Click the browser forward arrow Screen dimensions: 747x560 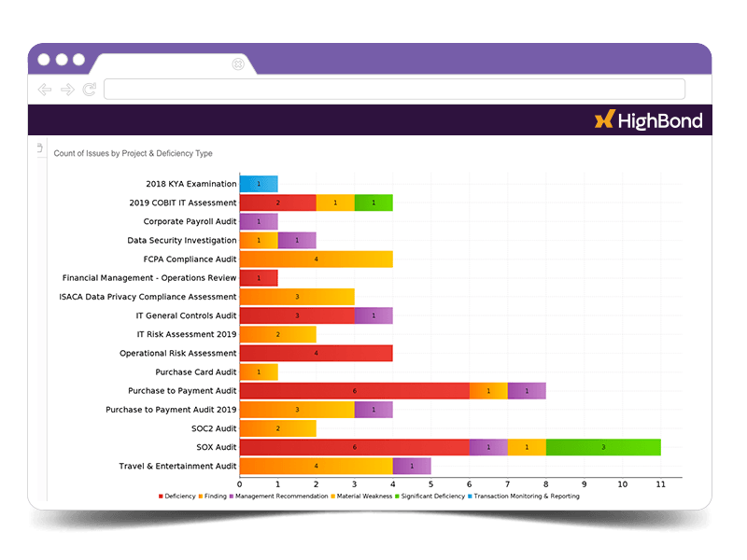[x=67, y=90]
